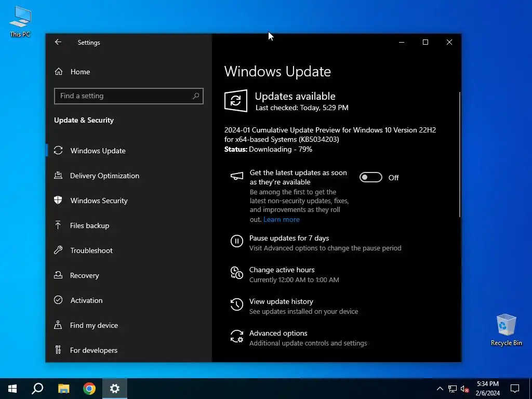This screenshot has width=532, height=399.
Task: Click the taskbar clock showing 5:34 PM
Action: (487, 389)
